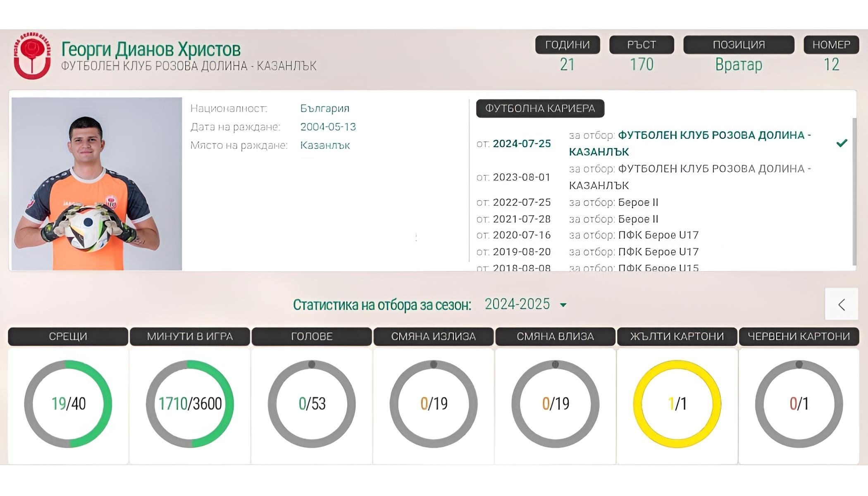
Task: Click the СМЯНА ИЗЛИЗА stat header
Action: 434,336
